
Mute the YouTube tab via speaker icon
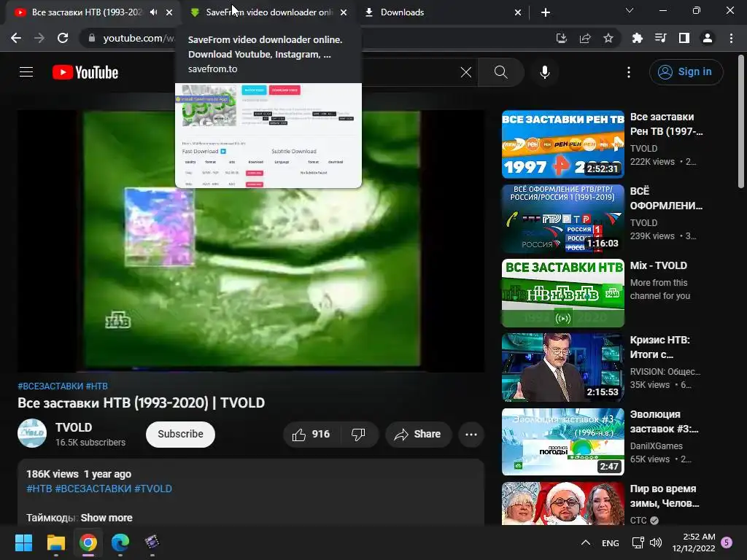[153, 12]
